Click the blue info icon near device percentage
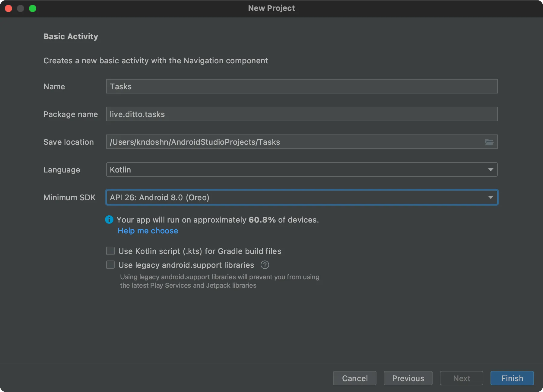543x392 pixels. pyautogui.click(x=109, y=220)
